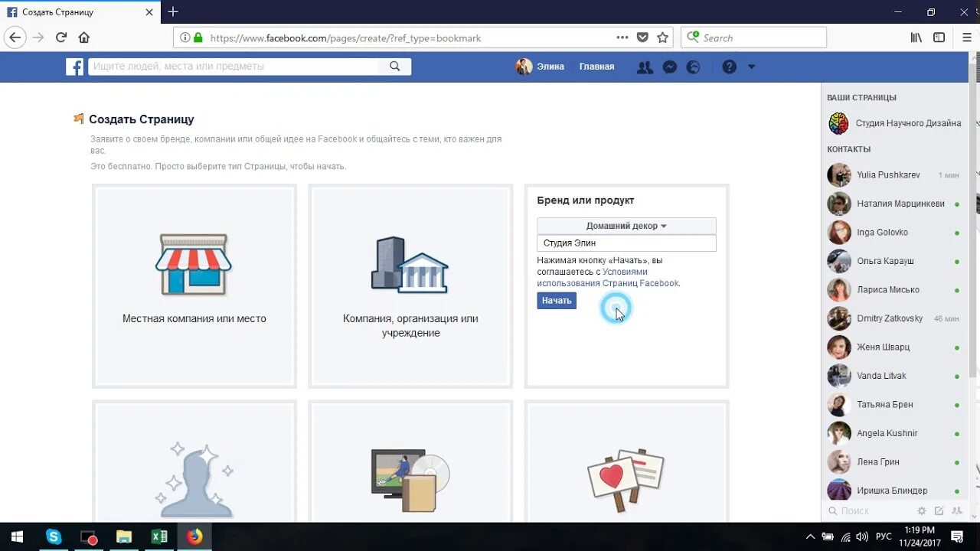Open File Explorer from the taskbar
Image resolution: width=980 pixels, height=551 pixels.
tap(124, 536)
